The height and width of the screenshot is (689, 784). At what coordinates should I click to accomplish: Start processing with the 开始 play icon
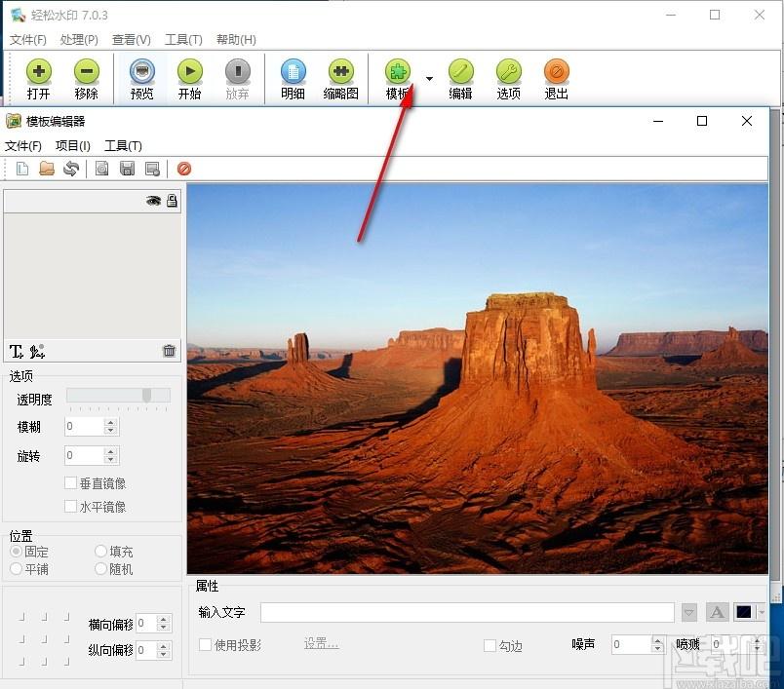pos(190,71)
